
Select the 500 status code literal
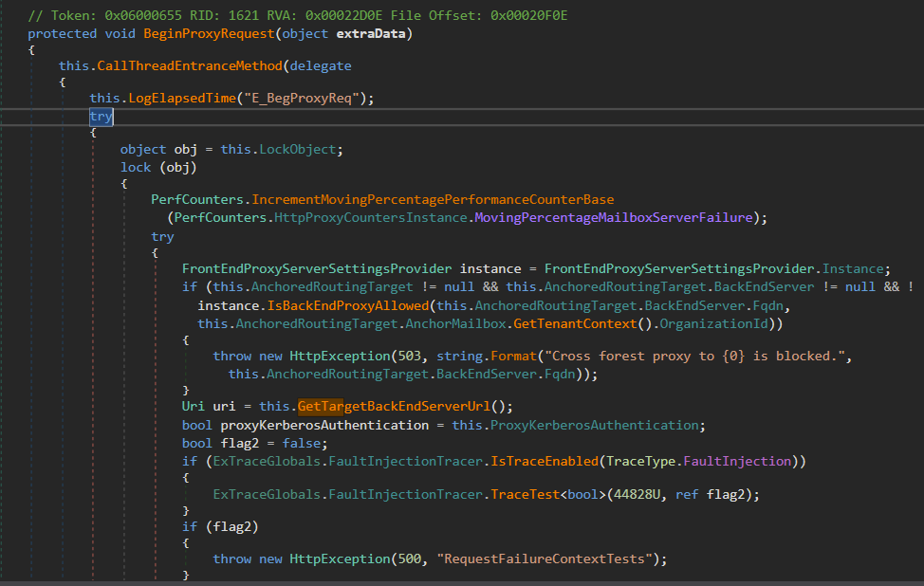410,559
